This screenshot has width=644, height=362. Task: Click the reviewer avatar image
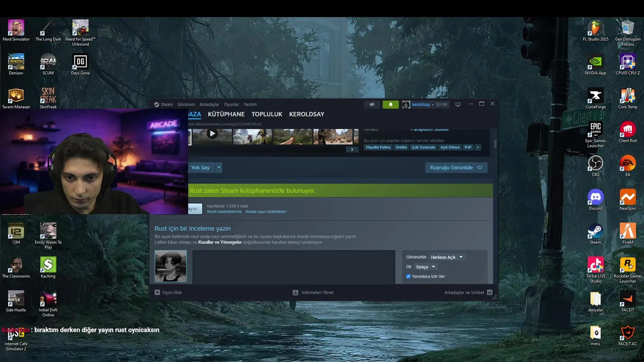coord(171,266)
